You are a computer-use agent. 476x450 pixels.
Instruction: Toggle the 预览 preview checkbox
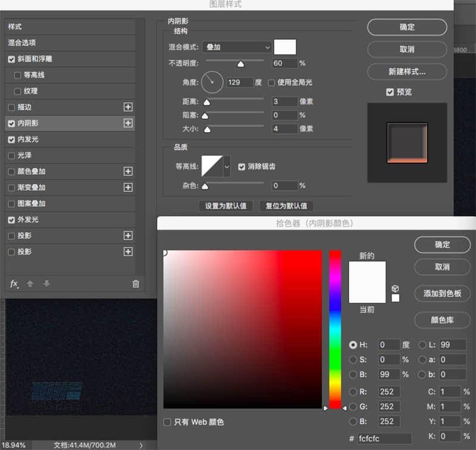click(x=390, y=92)
